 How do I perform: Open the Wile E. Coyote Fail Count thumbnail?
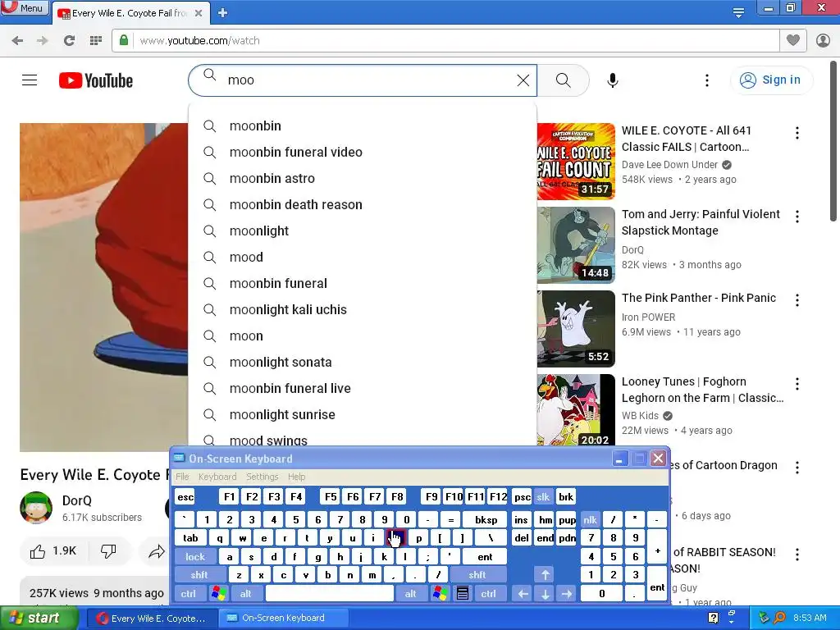pyautogui.click(x=576, y=162)
